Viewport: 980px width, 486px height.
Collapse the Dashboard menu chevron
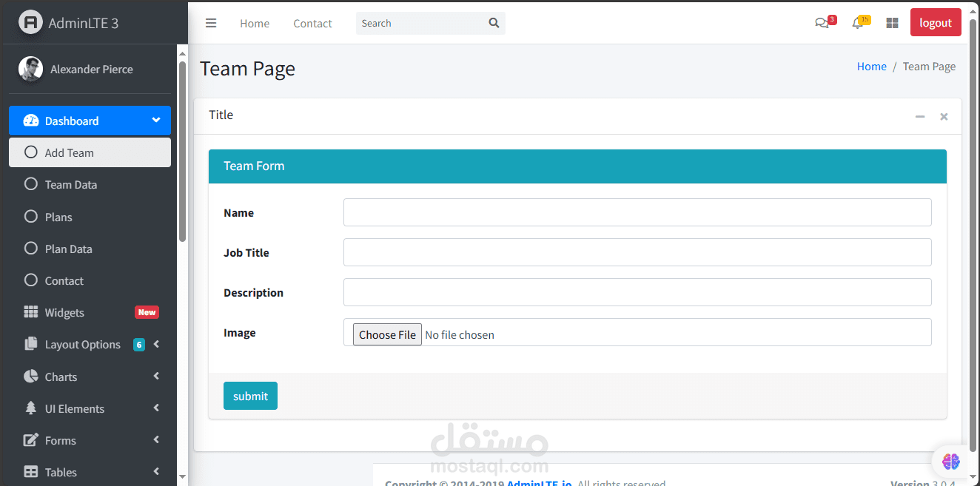click(x=155, y=120)
